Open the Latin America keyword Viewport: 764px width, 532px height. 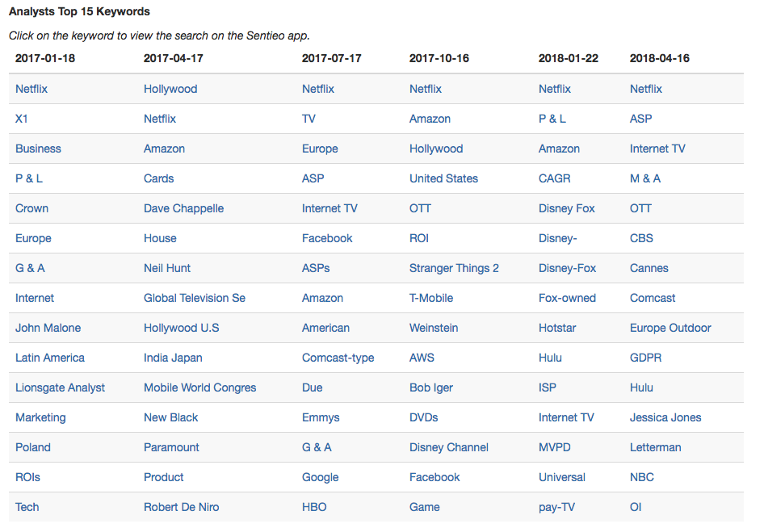pyautogui.click(x=50, y=358)
